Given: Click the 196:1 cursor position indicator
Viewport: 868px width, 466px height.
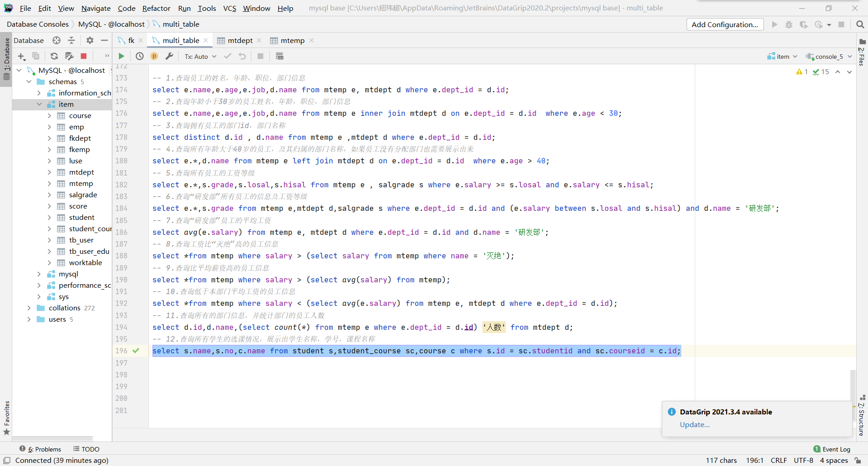Looking at the screenshot, I should tap(755, 460).
